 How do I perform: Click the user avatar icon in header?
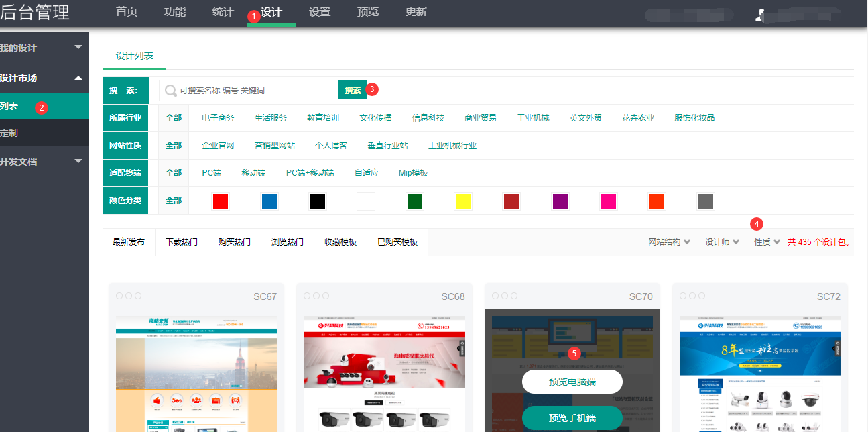tap(760, 15)
